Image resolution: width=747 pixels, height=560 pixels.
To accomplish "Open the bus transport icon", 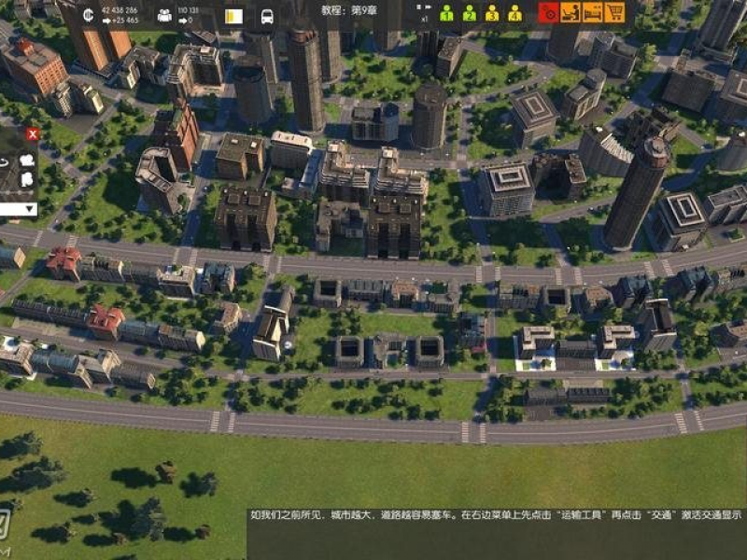I will pyautogui.click(x=267, y=17).
